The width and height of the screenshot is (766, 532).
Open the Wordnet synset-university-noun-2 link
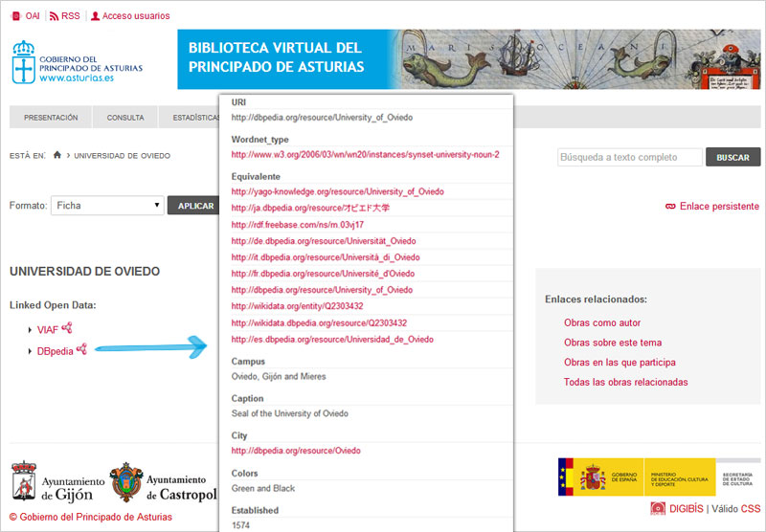click(x=366, y=155)
